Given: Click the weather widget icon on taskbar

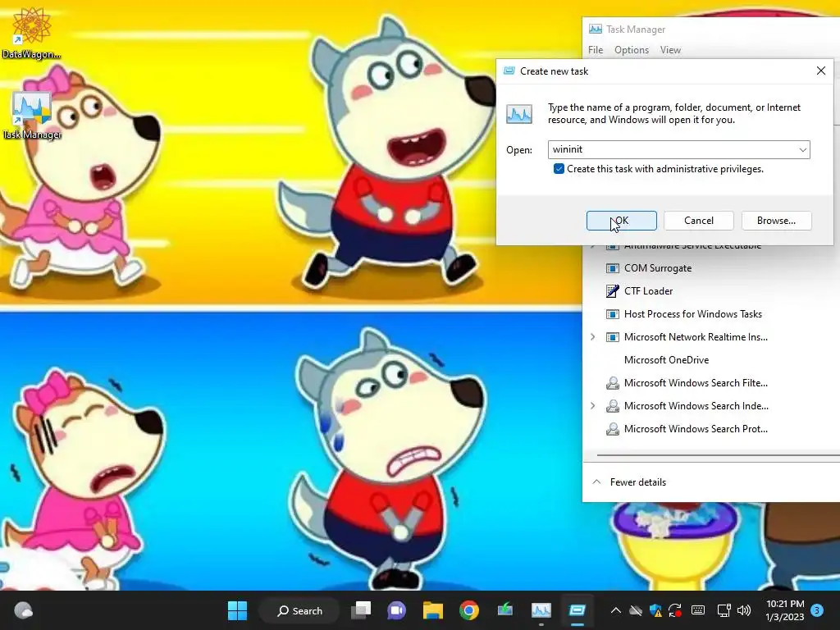Looking at the screenshot, I should click(23, 610).
